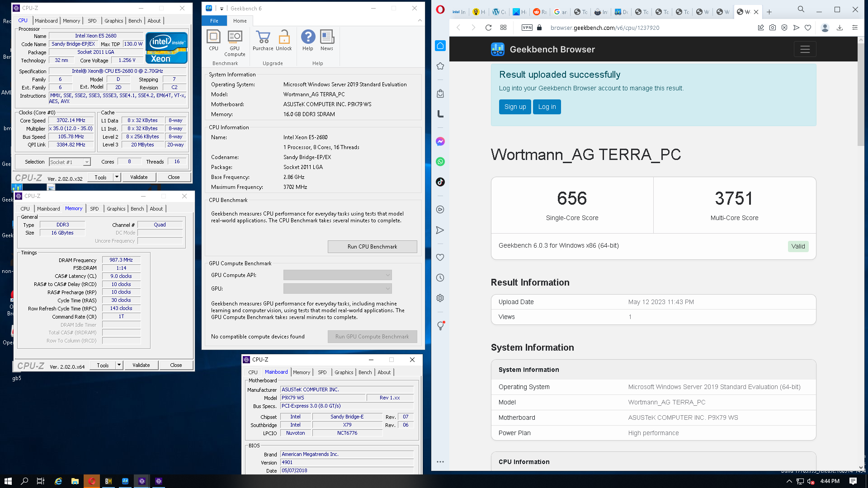Select the Home ribbon tab in Geekbench
This screenshot has width=868, height=488.
click(x=240, y=21)
